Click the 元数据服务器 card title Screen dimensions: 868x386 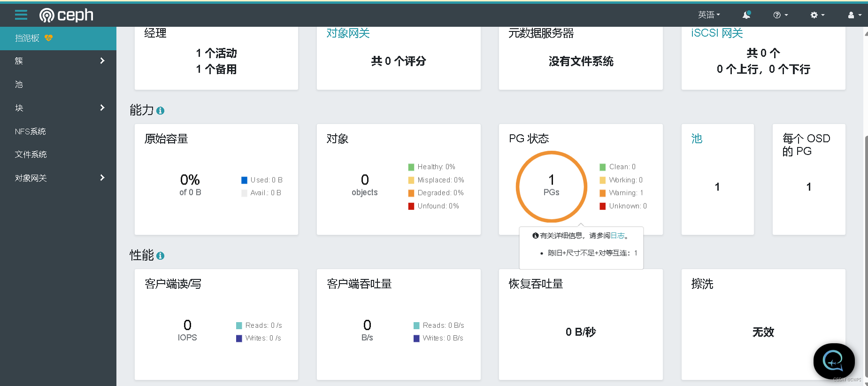click(541, 33)
